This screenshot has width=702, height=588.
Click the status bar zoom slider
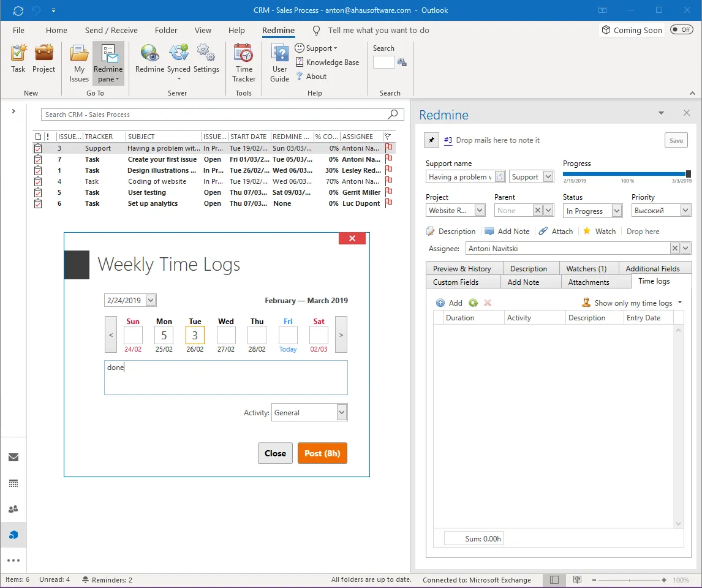click(x=629, y=580)
